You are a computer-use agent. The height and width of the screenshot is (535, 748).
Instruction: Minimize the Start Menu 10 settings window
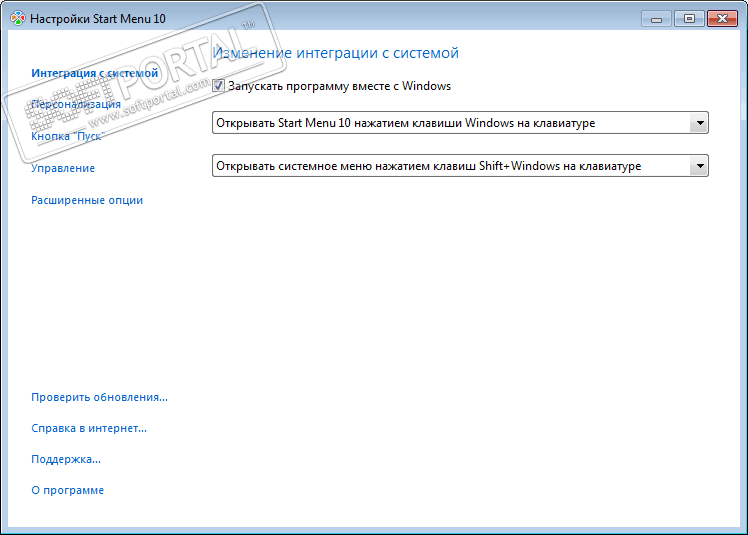coord(656,19)
